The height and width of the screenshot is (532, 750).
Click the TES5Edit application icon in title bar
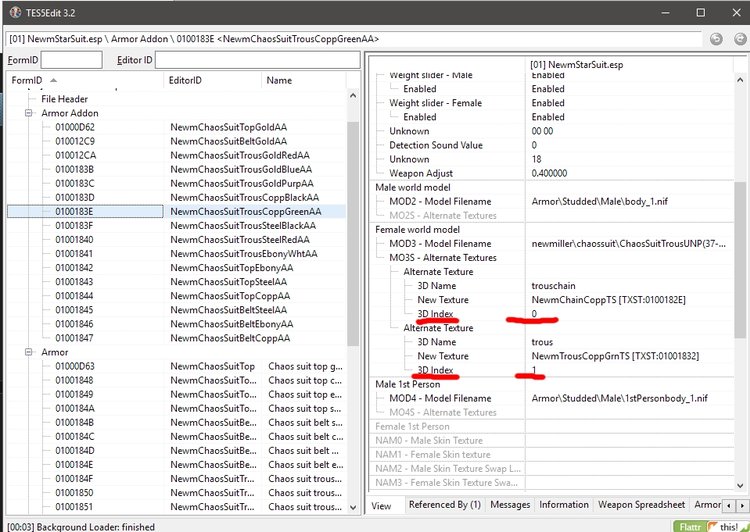coord(15,12)
